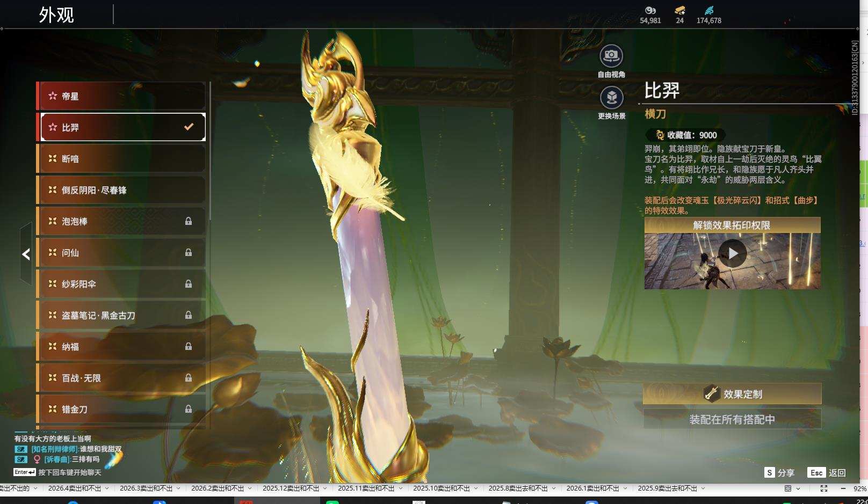Click the chat hint 按下回车键开始聊天

70,472
